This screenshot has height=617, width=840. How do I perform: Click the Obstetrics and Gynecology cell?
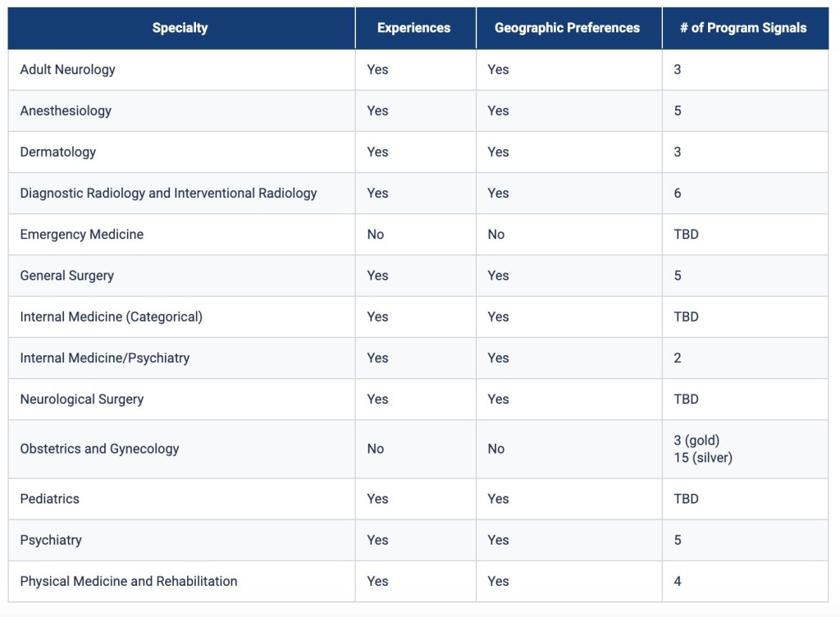click(99, 449)
